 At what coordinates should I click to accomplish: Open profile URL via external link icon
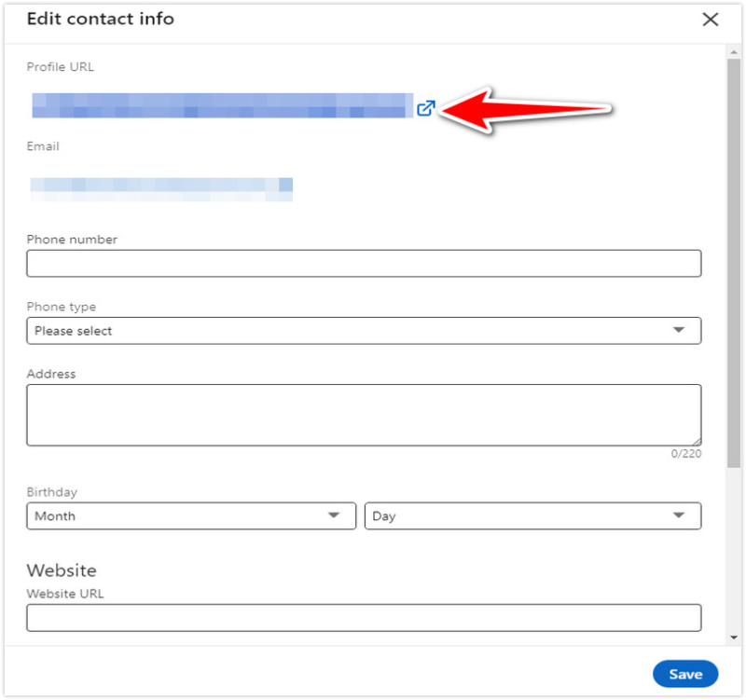coord(425,108)
